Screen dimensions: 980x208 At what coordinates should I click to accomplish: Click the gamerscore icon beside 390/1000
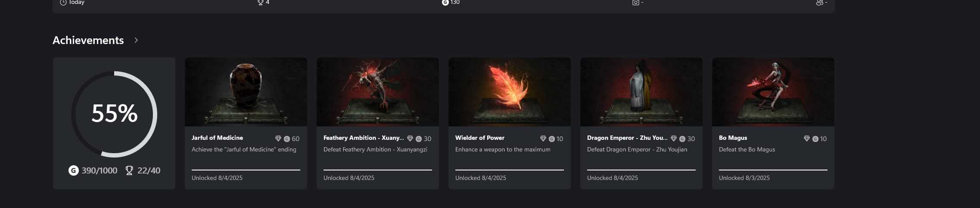tap(73, 170)
